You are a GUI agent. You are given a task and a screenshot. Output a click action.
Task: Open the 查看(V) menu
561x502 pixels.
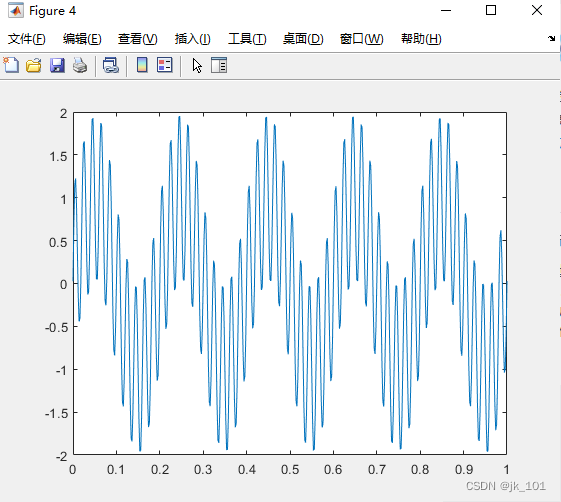tap(138, 39)
